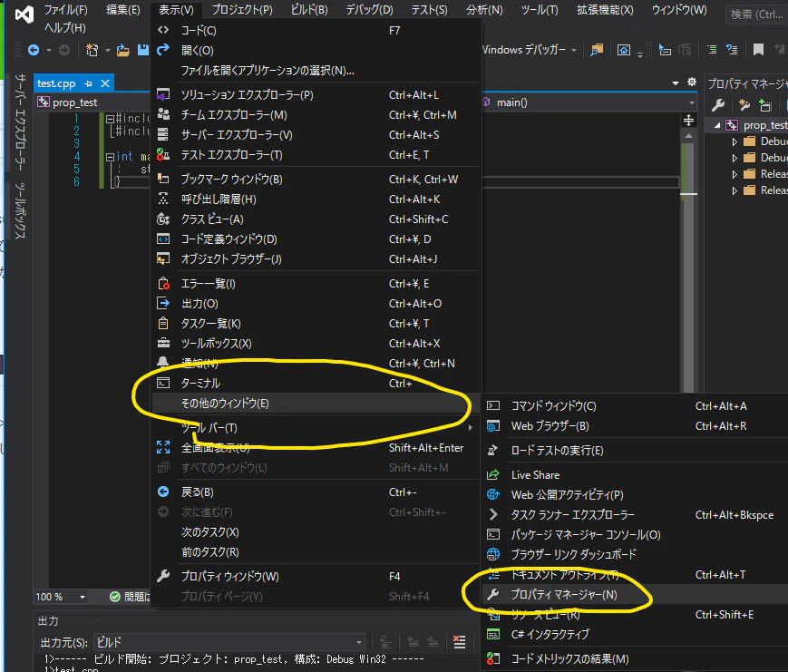Open the ツールボックス side tab

[x=20, y=210]
